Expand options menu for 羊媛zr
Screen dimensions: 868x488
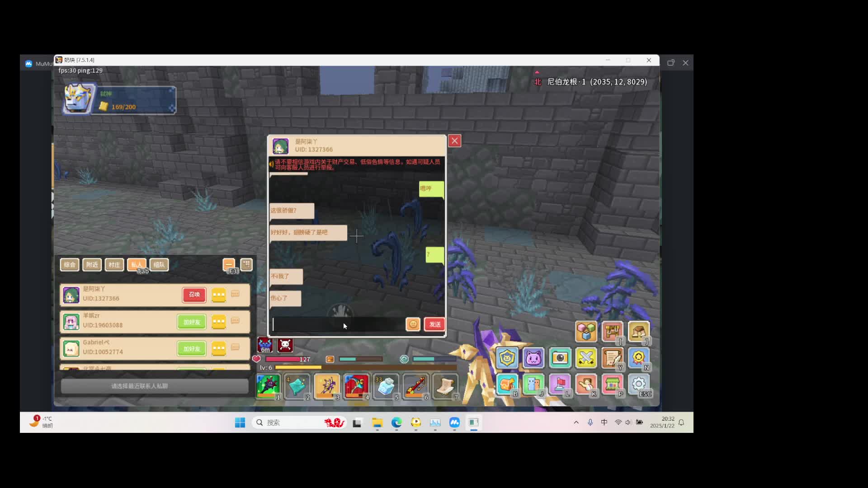coord(219,322)
